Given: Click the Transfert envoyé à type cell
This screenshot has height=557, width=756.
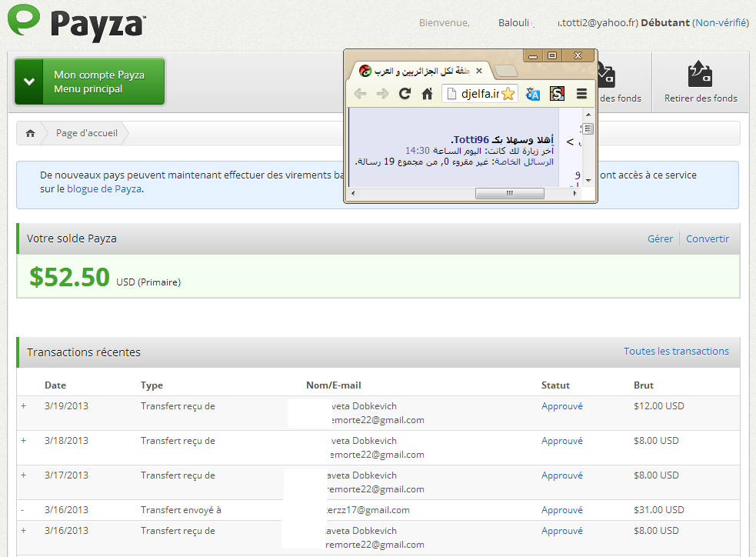Looking at the screenshot, I should [x=181, y=510].
